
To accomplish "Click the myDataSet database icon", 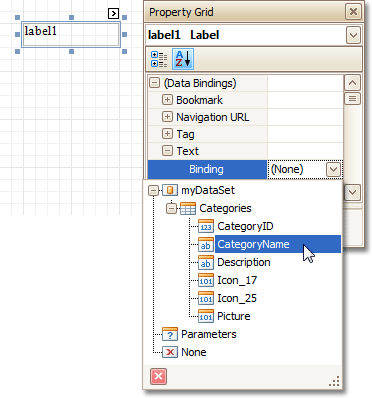I will coord(170,190).
